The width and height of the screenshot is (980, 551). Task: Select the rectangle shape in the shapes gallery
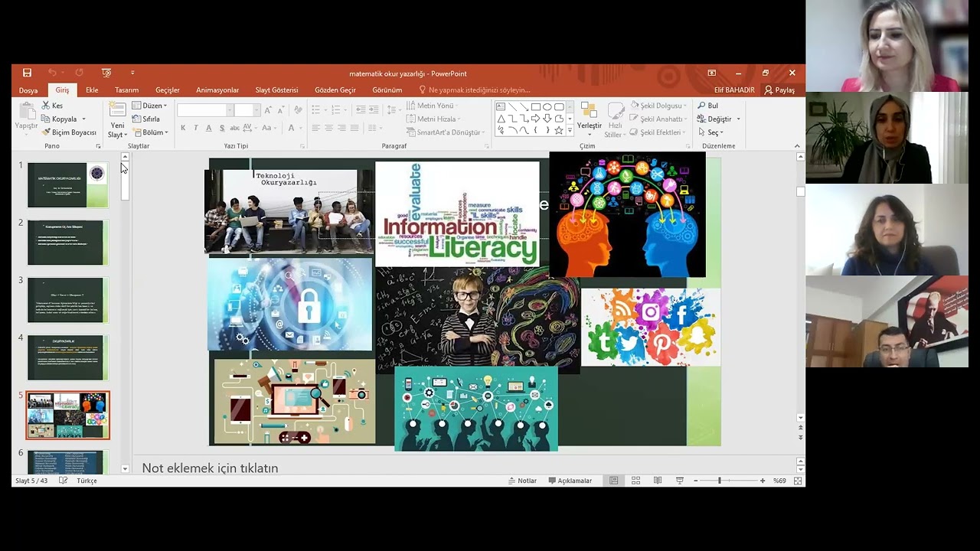pos(536,106)
